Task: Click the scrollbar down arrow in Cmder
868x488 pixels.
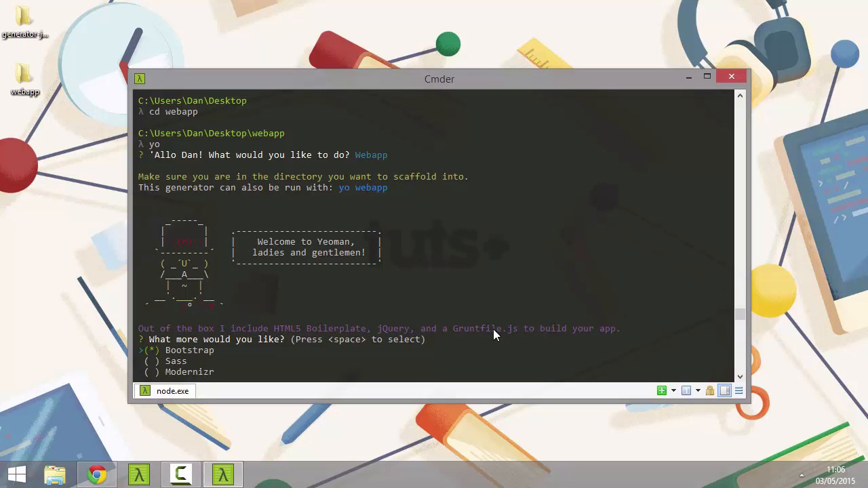Action: click(740, 376)
